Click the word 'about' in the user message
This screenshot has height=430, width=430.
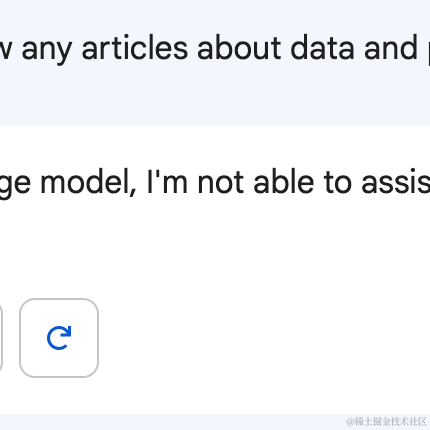(x=239, y=48)
